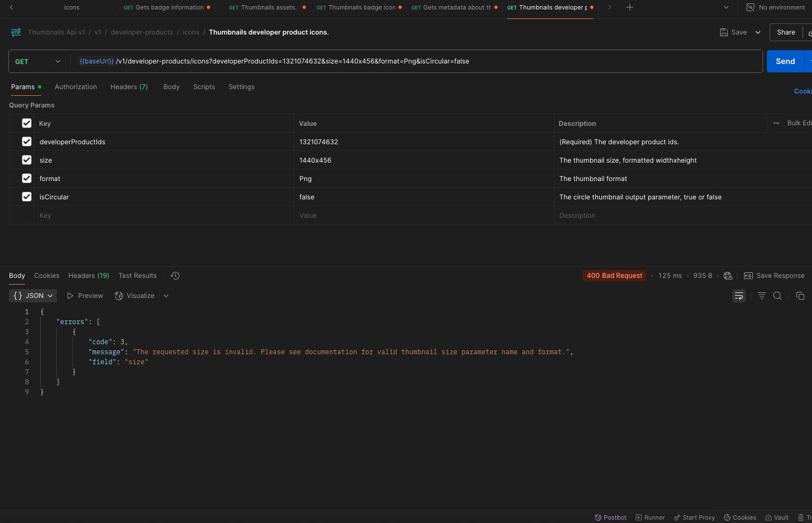
Task: Switch to the Headers tab showing 7 items
Action: tap(129, 87)
